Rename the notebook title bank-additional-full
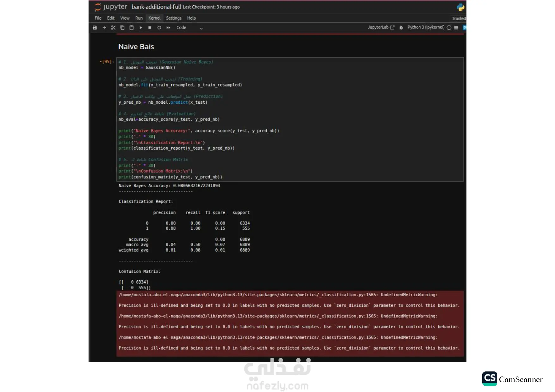The width and height of the screenshot is (555, 392). click(x=156, y=7)
